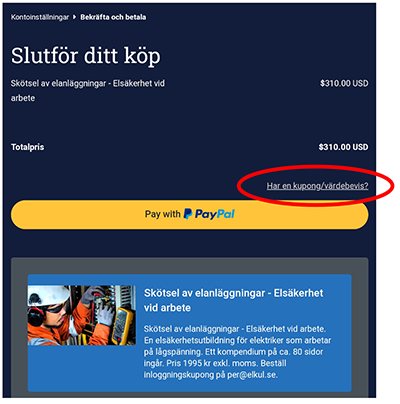Open the Kontoinställningar breadcrumb link
Viewport: 400px width, 404px height.
(40, 17)
